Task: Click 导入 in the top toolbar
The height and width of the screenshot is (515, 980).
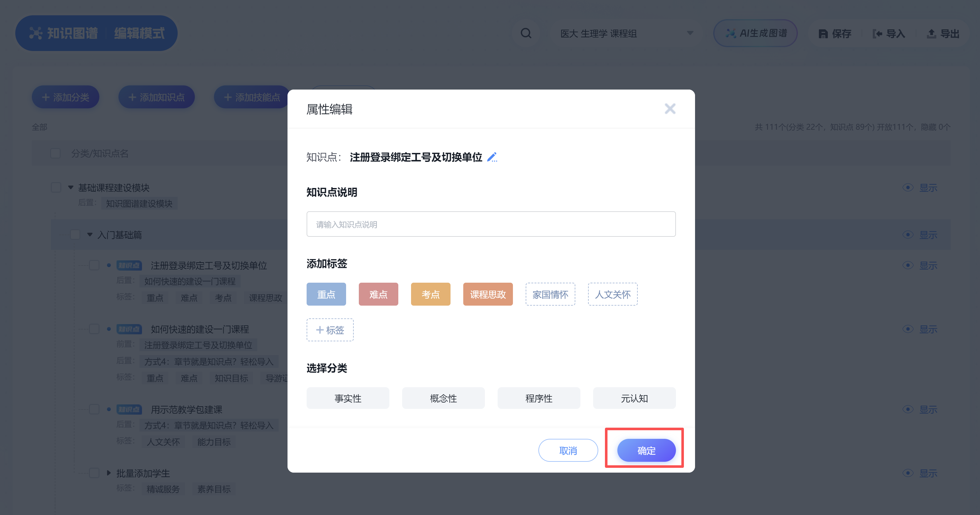Action: [x=889, y=33]
